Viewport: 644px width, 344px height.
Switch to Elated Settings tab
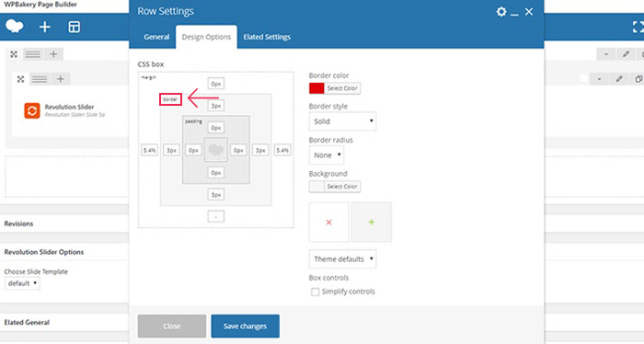(267, 37)
